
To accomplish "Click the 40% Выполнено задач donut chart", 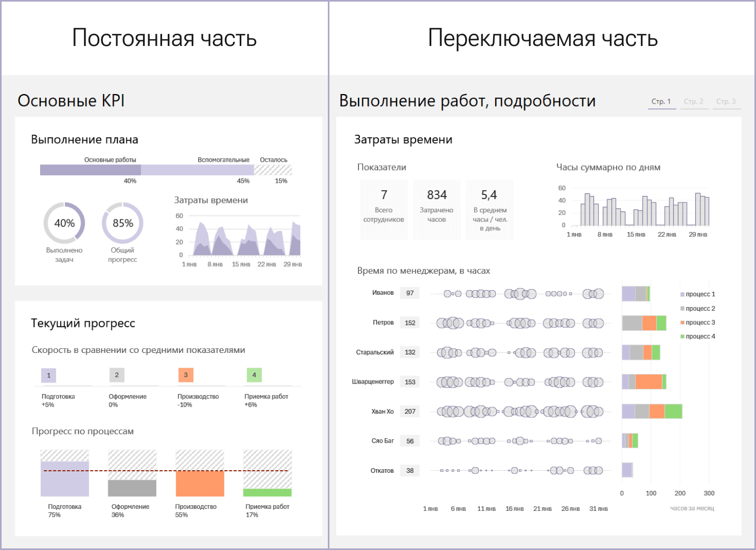I will (x=64, y=223).
